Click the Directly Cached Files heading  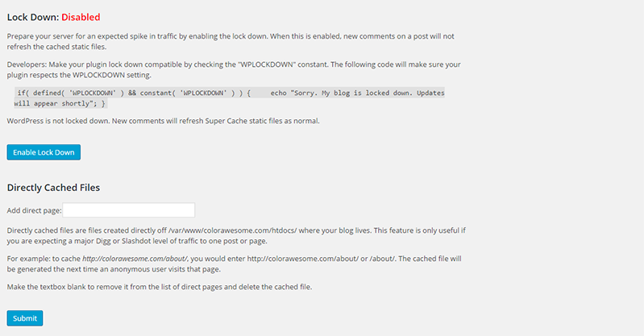click(53, 188)
